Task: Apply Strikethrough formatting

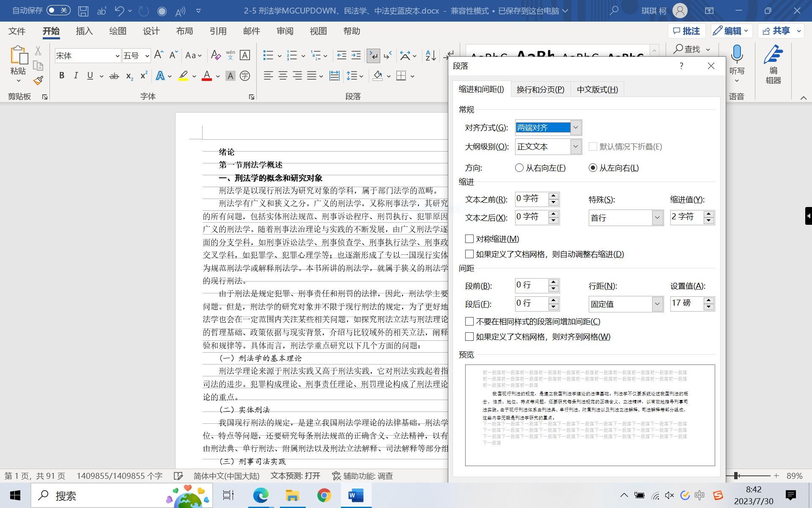Action: 114,76
